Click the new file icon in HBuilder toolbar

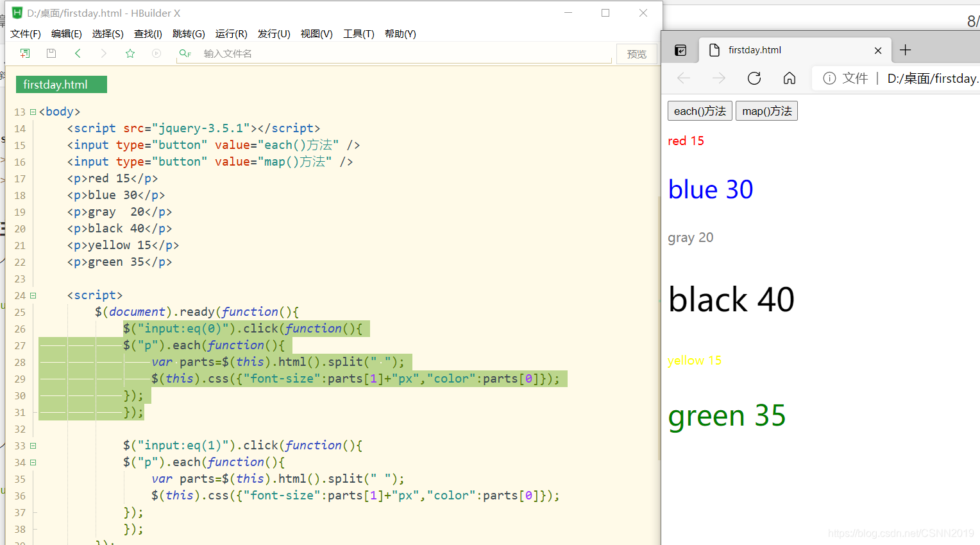25,53
